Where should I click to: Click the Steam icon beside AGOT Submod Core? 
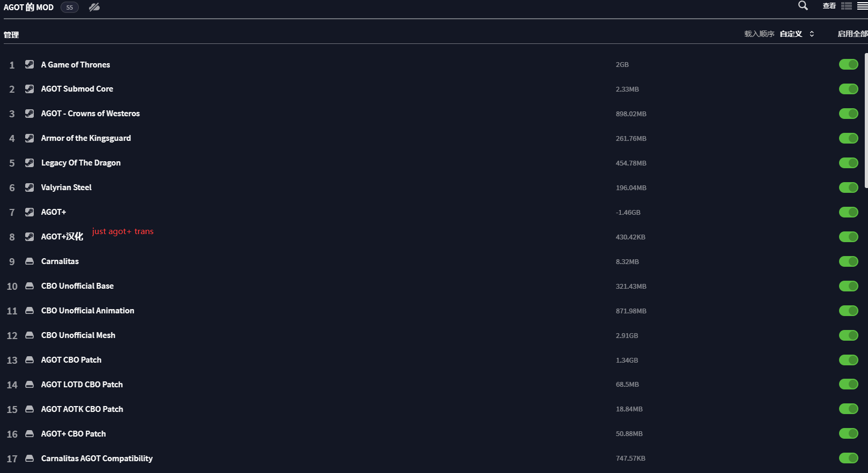pos(29,89)
